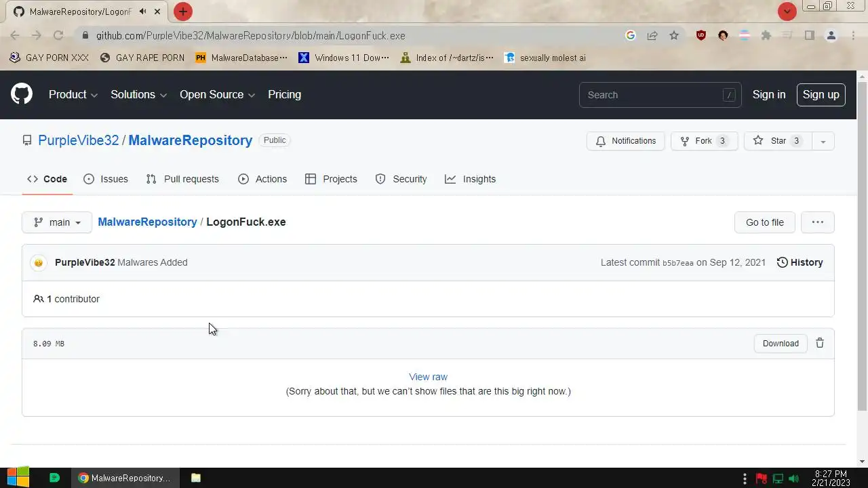Switch to the Insights tab
868x488 pixels.
[471, 179]
